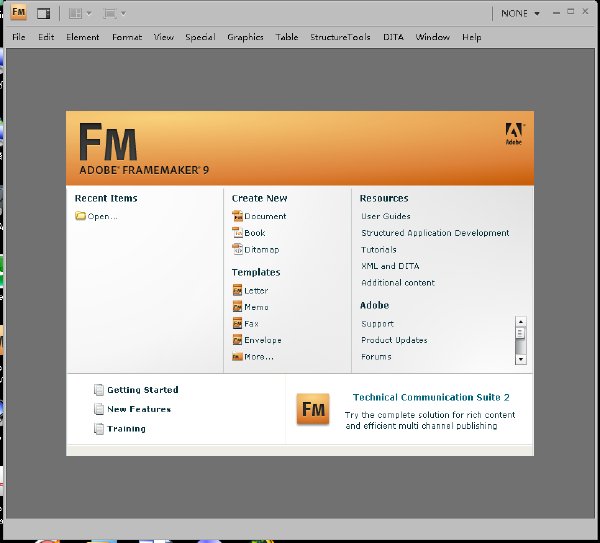Click the Envelope template icon
The height and width of the screenshot is (543, 600).
pyautogui.click(x=237, y=340)
